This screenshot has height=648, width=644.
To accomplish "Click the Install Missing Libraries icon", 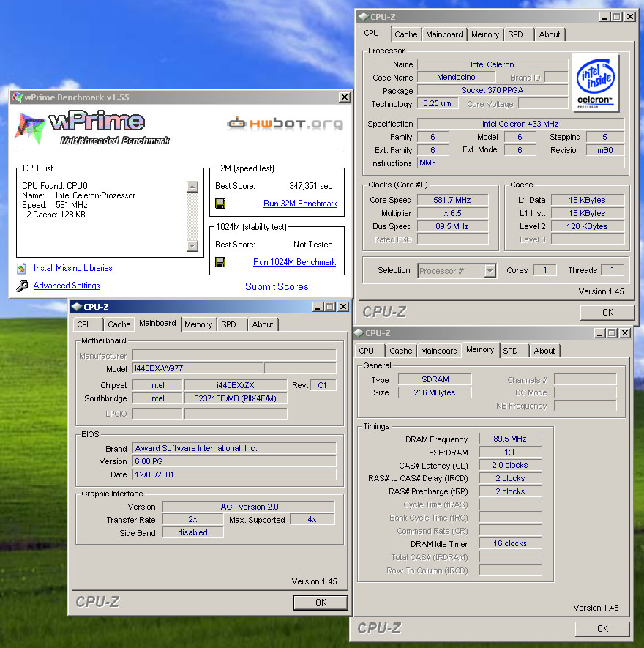I will 22,268.
